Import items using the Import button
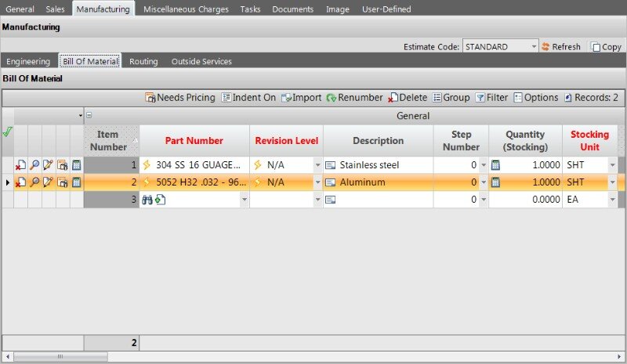Screen dimensions: 627x364 tap(301, 98)
